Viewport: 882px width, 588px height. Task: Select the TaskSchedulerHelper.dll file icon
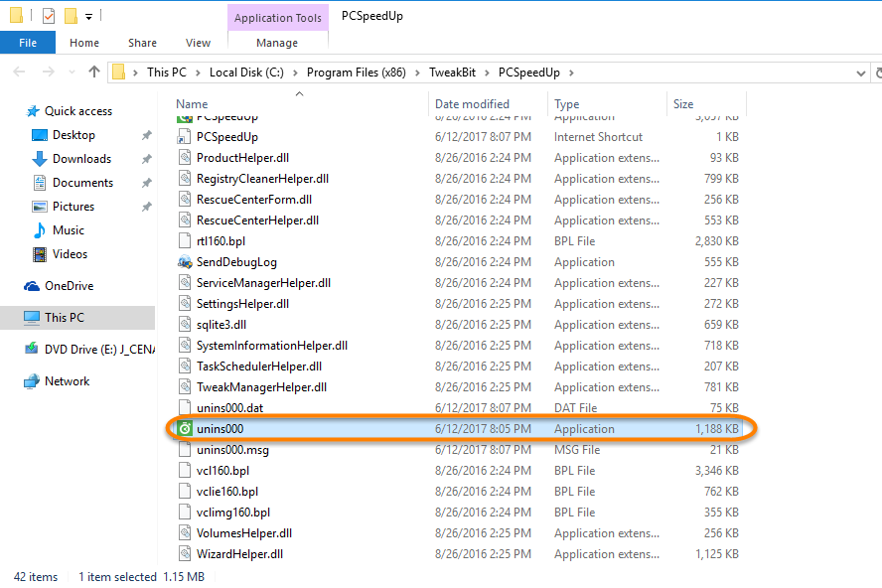coord(184,366)
